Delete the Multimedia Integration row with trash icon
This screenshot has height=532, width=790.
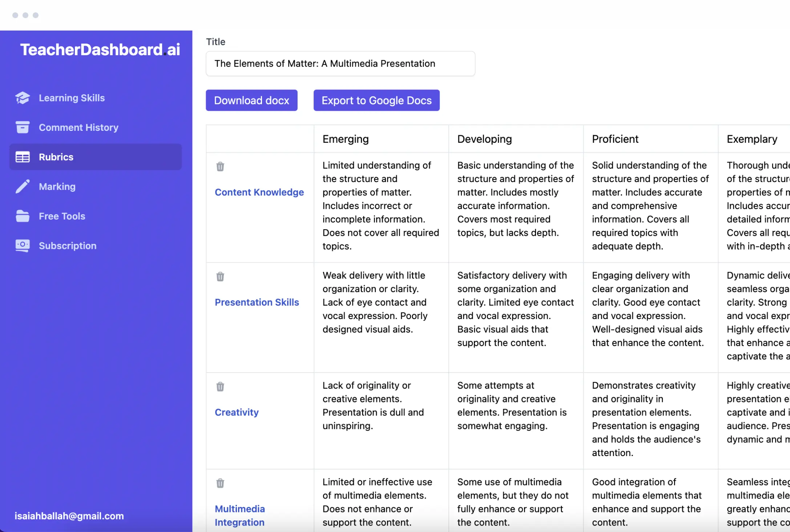coord(220,483)
